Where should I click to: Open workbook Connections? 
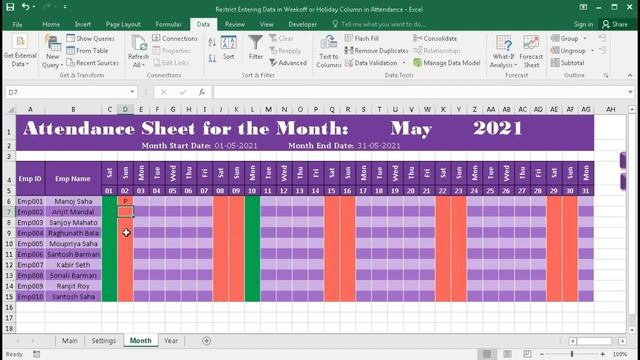(175, 38)
